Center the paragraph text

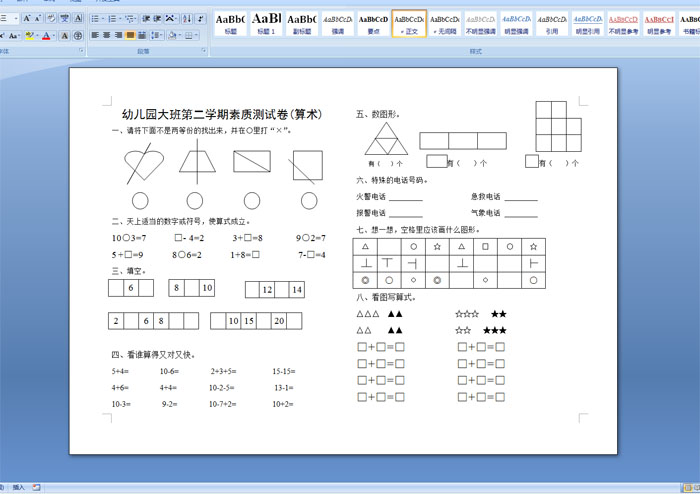point(107,35)
